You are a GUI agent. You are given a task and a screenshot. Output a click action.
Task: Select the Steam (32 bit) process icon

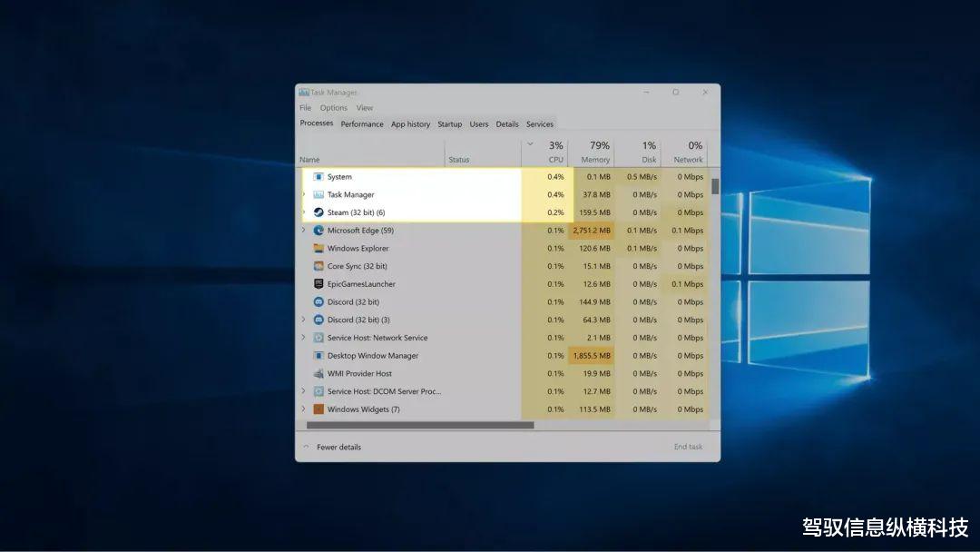[x=319, y=212]
